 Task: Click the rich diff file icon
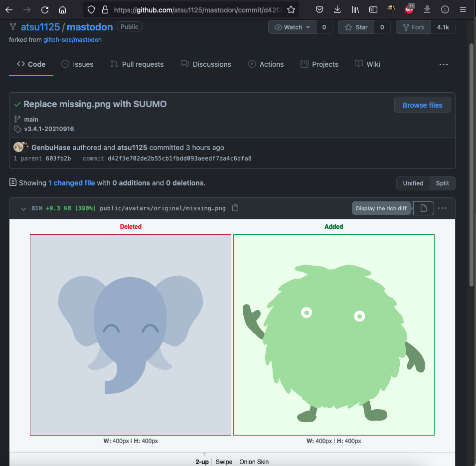(x=423, y=208)
